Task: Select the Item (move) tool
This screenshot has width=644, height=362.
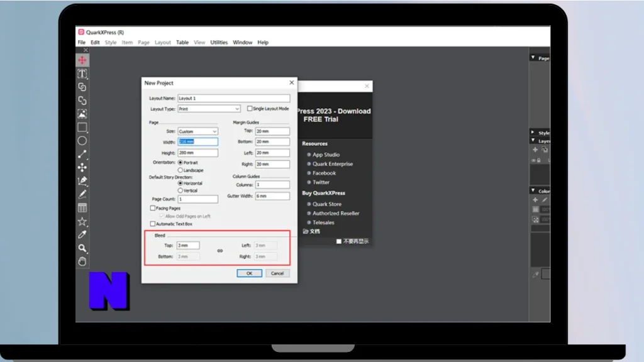Action: pyautogui.click(x=82, y=60)
